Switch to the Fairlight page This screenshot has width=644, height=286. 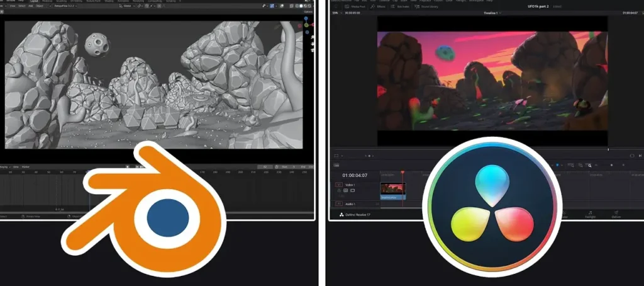click(591, 214)
